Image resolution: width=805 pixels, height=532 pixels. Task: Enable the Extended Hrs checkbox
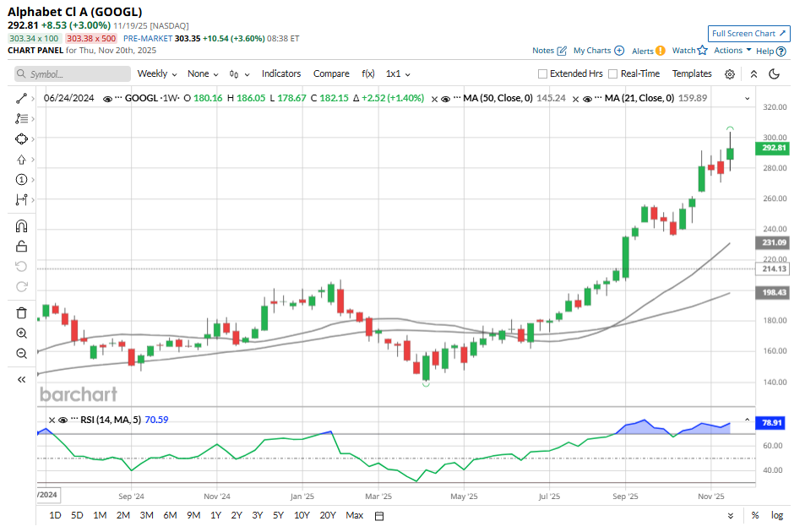point(543,74)
